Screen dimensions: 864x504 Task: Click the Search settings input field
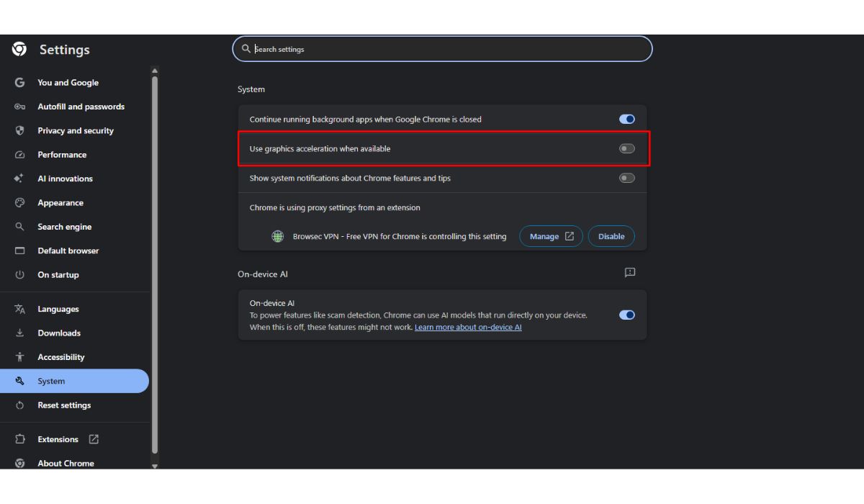[442, 49]
